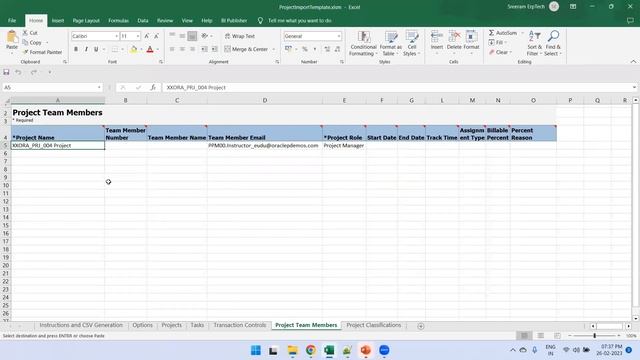Click Increase Decimal icon

pos(327,49)
